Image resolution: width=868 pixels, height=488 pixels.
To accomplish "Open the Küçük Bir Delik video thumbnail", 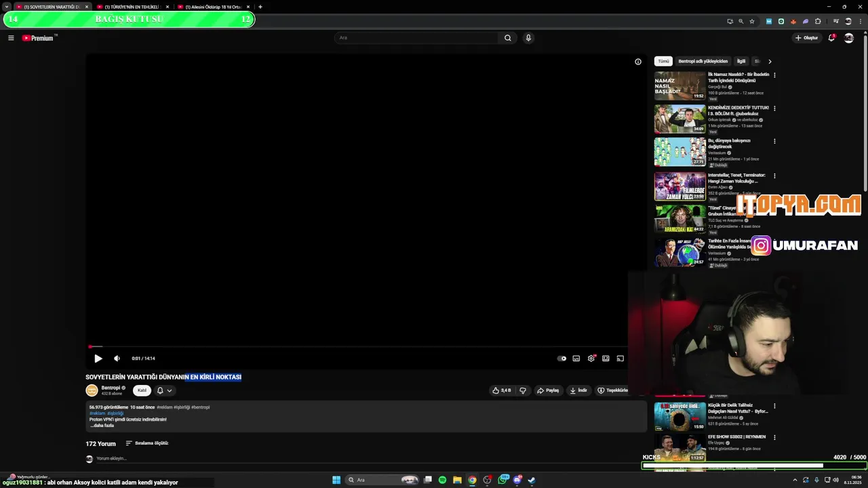I will click(679, 416).
